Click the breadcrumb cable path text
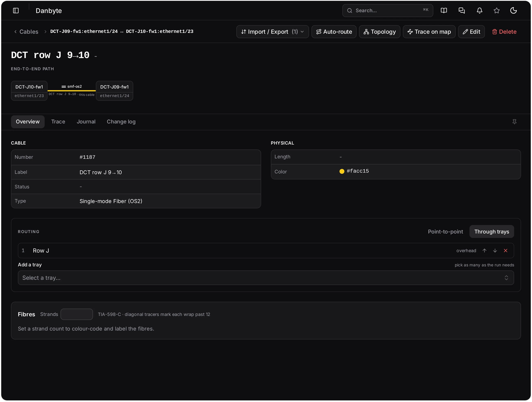The height and width of the screenshot is (402, 532). [122, 32]
